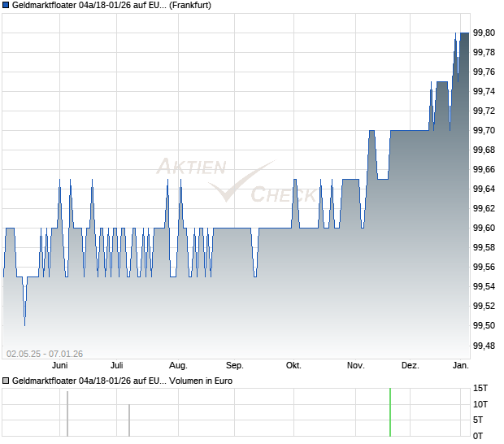Click the 99,80 price axis value

484,33
